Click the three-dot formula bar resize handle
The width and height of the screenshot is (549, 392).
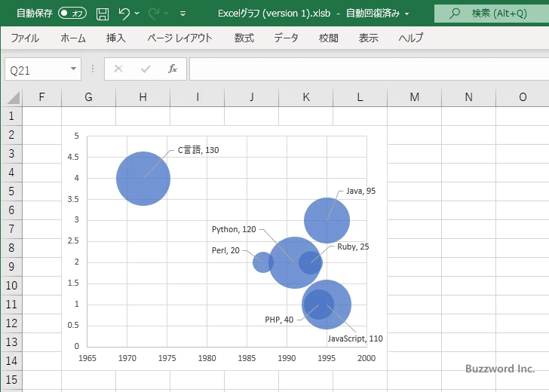point(93,69)
